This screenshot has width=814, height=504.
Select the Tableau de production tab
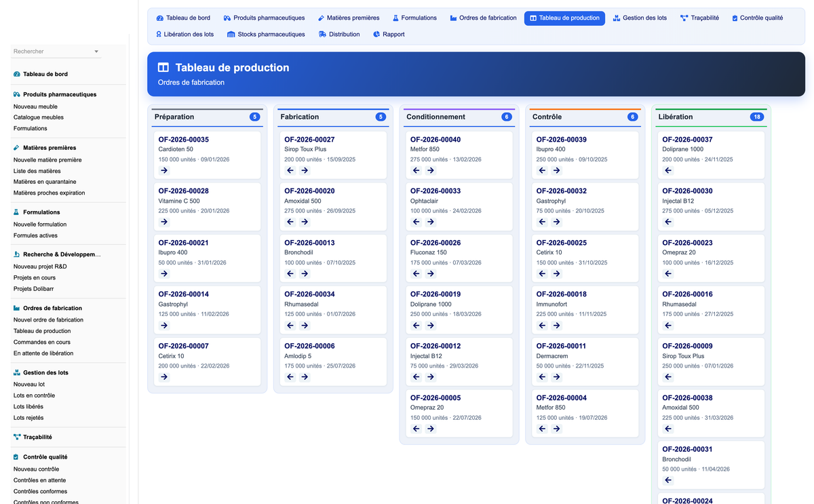pyautogui.click(x=564, y=18)
